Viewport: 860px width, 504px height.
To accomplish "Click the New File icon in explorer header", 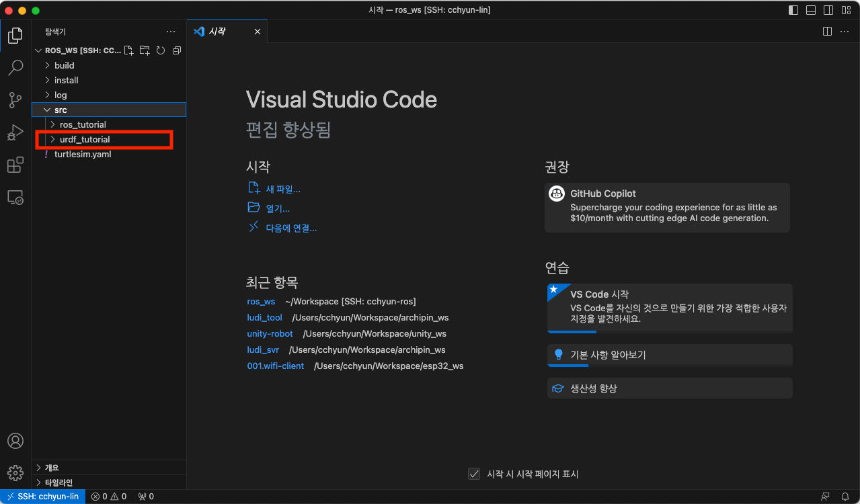I will tap(130, 50).
